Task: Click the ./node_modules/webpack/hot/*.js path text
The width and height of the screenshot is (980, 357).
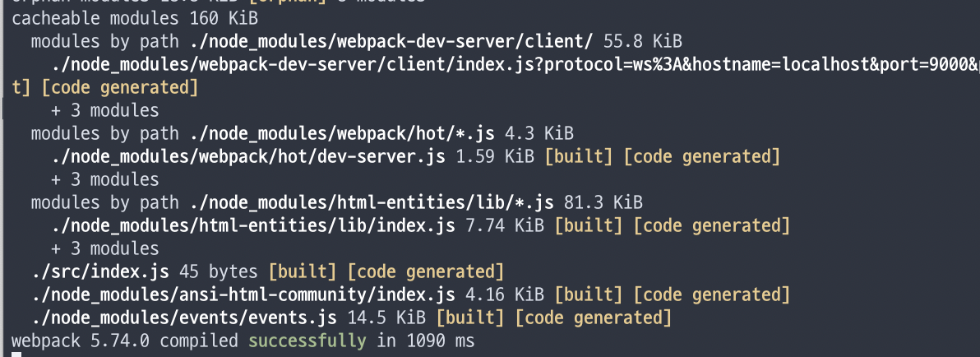Action: point(342,134)
